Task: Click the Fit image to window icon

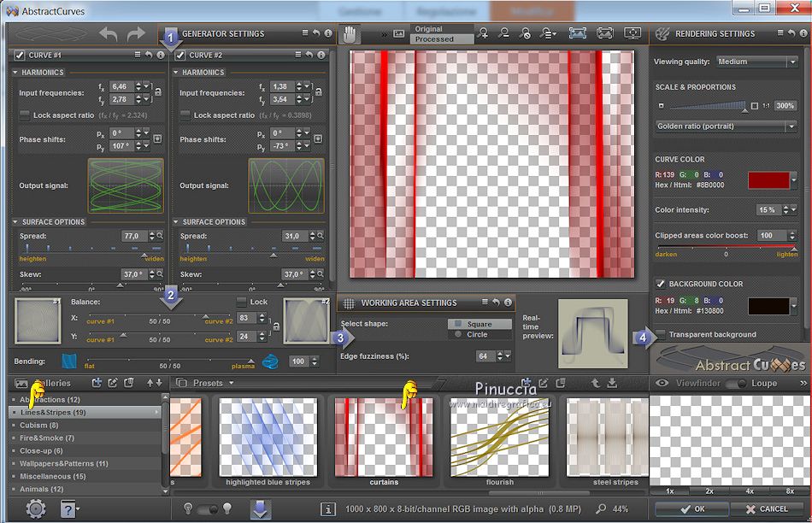Action: [x=578, y=33]
